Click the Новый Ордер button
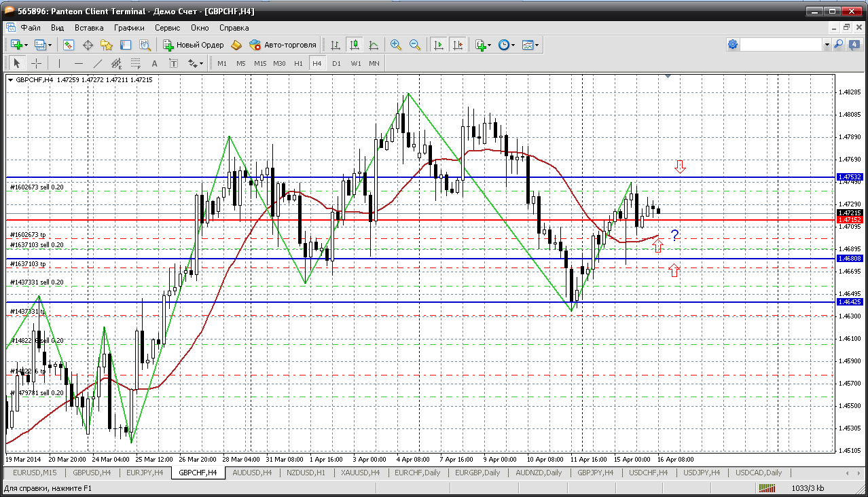868x497 pixels. 194,45
